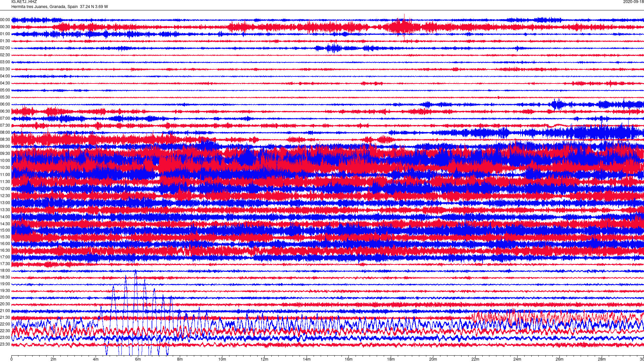
Task: Click the 6m tick on the time axis
Action: click(x=138, y=359)
